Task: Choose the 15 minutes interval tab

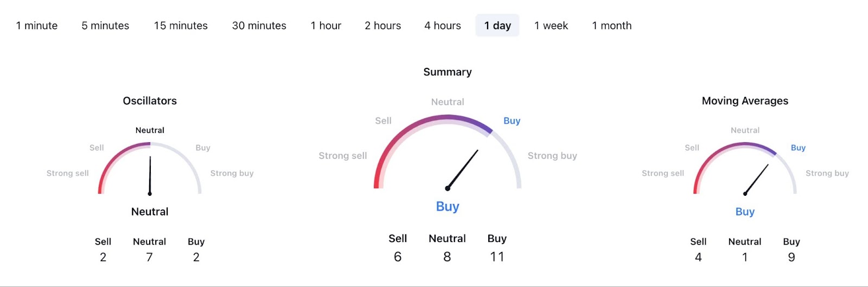Action: 181,25
